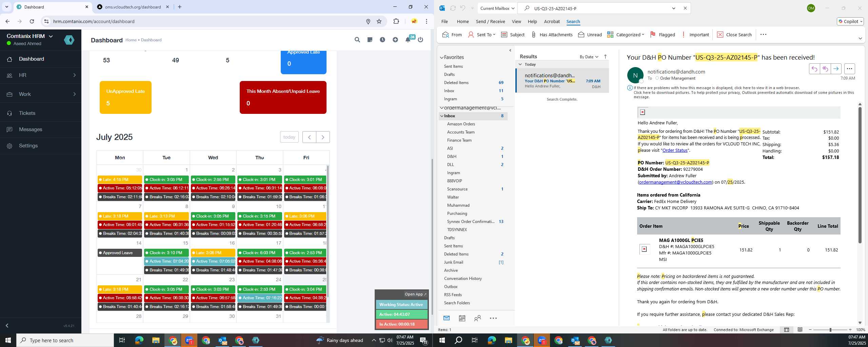Viewport: 868px width, 347px height.
Task: Toggle the Open App tracker widget
Action: pos(415,294)
